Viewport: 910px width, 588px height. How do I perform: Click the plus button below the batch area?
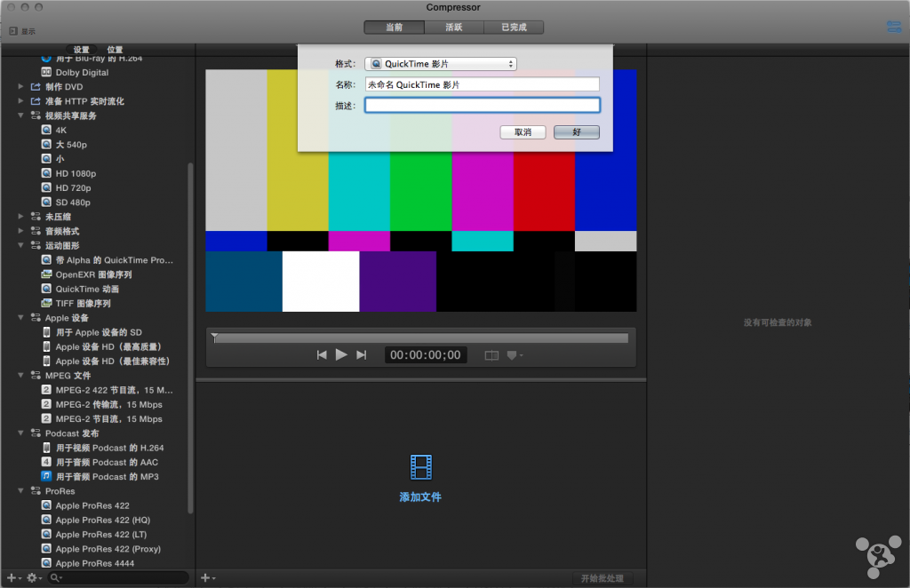(x=206, y=578)
